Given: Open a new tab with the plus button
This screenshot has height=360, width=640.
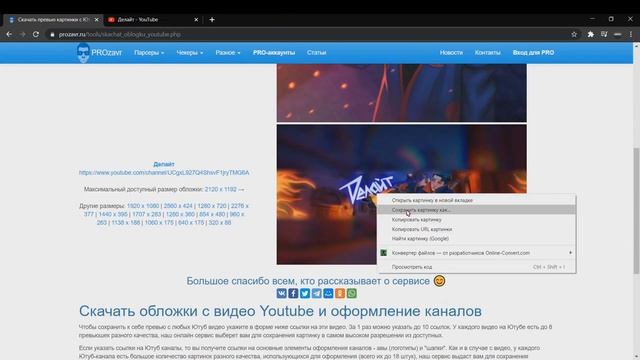Looking at the screenshot, I should (212, 20).
